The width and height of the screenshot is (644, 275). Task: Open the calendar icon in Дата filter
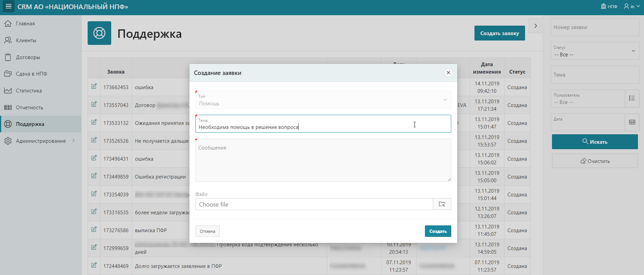632,122
